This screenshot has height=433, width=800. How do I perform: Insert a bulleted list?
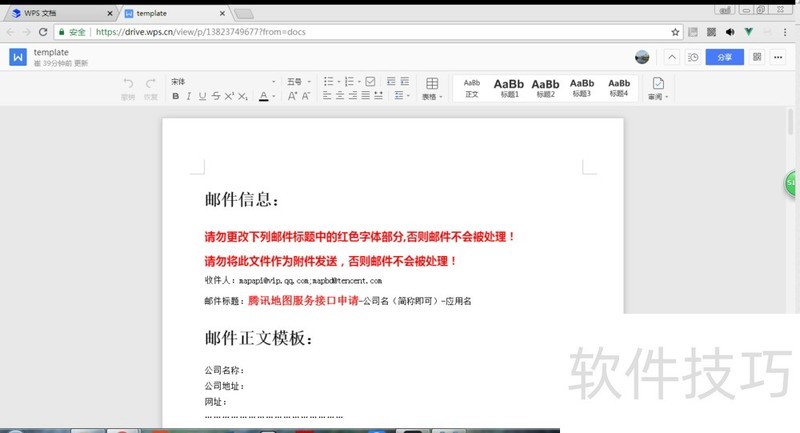click(328, 82)
